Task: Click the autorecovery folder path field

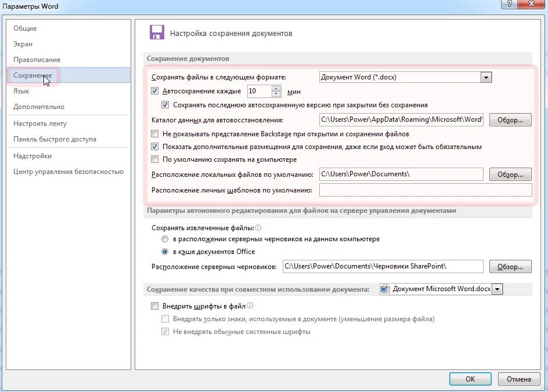Action: 401,119
